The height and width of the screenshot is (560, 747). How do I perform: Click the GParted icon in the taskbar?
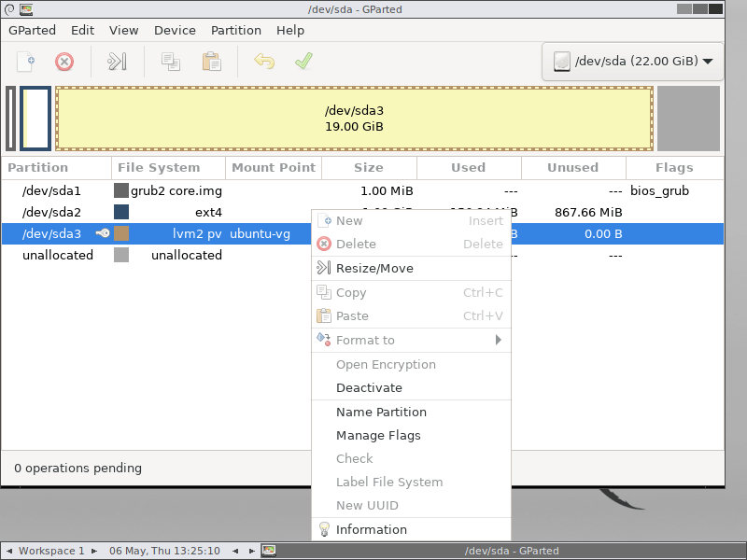[x=269, y=551]
